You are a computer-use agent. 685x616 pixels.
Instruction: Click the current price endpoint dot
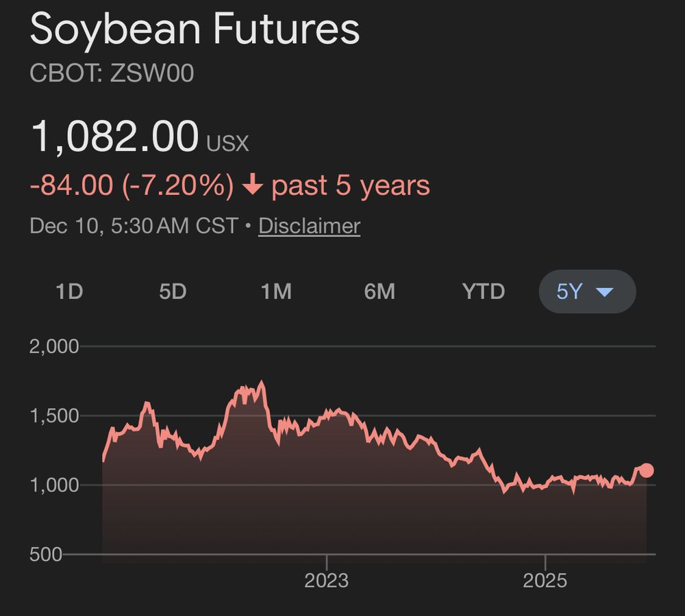pos(646,470)
